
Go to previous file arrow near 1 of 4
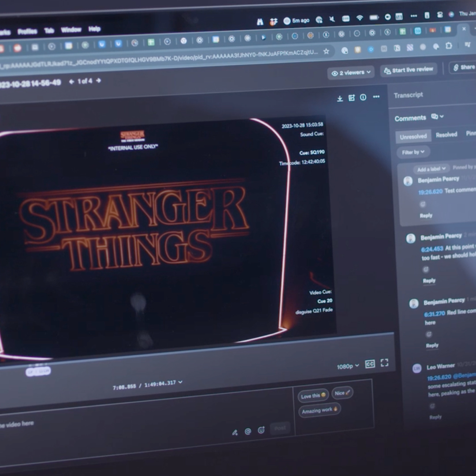point(72,82)
